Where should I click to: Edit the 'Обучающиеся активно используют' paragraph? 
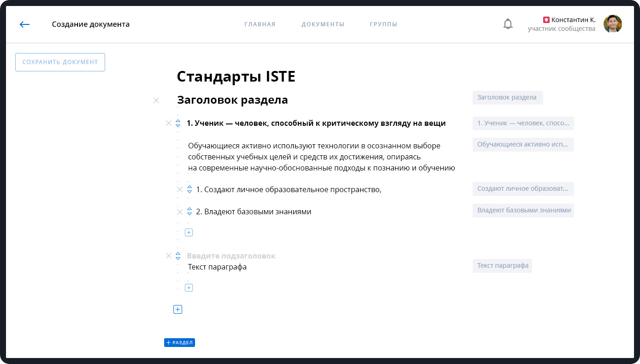pyautogui.click(x=321, y=157)
